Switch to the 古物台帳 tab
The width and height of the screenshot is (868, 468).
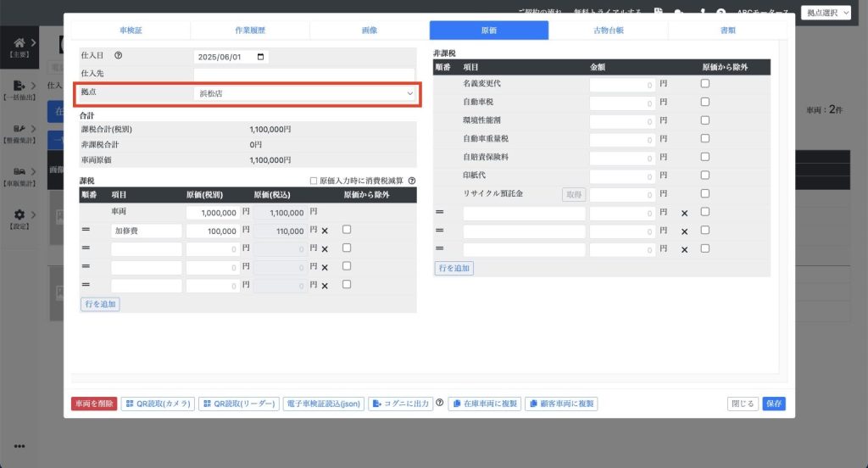pyautogui.click(x=608, y=31)
